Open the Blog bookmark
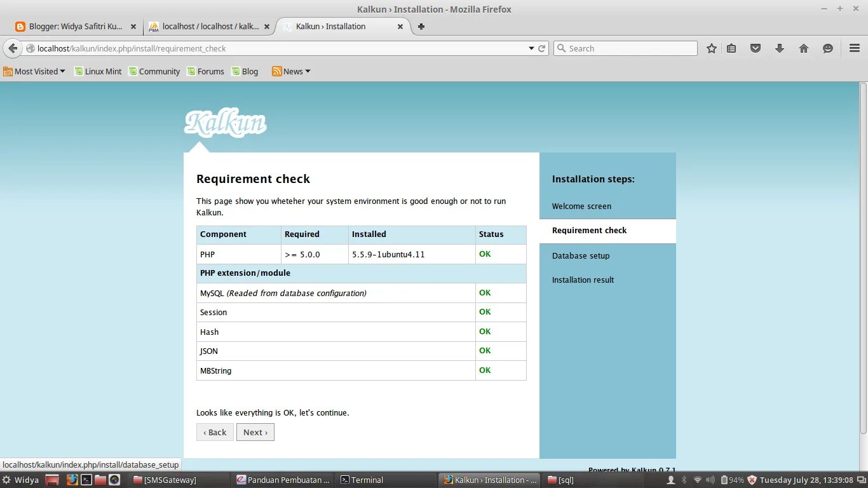The width and height of the screenshot is (868, 488). tap(245, 71)
